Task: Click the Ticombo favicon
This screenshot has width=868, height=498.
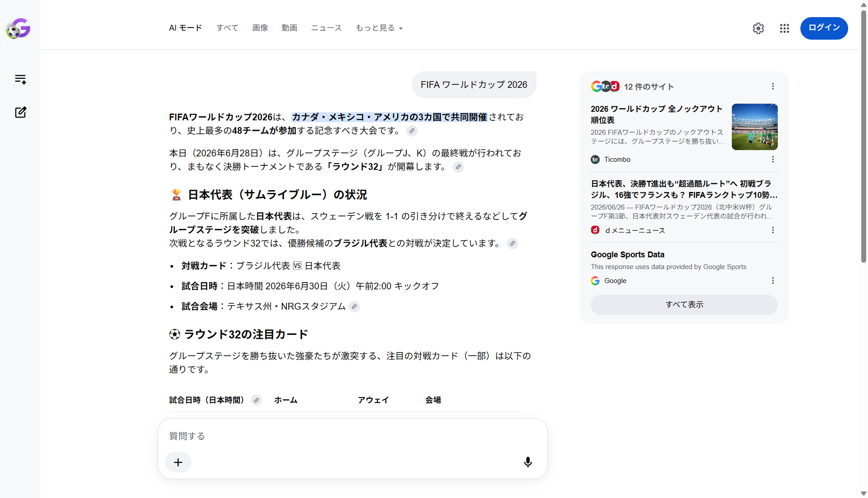Action: coord(595,160)
